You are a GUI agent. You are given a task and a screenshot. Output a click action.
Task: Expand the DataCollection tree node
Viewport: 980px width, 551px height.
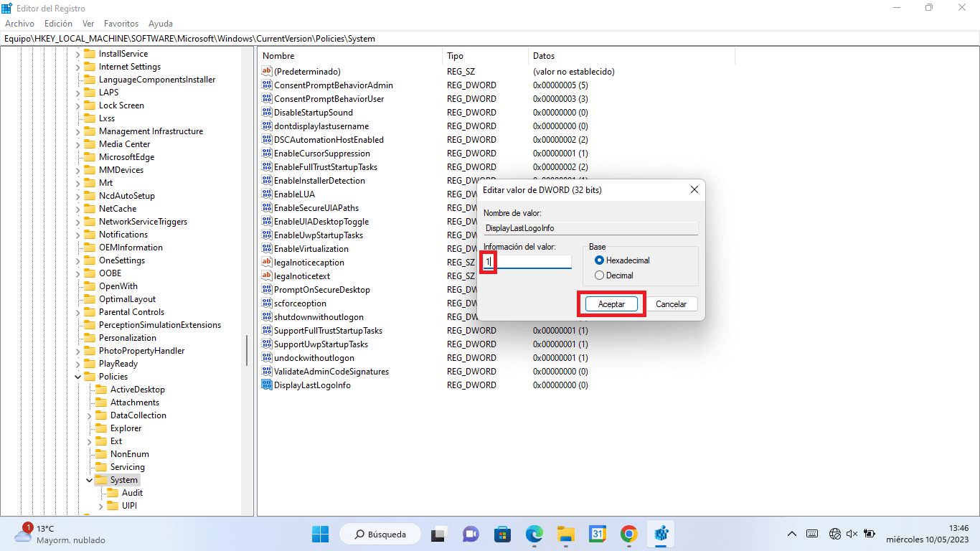point(89,415)
